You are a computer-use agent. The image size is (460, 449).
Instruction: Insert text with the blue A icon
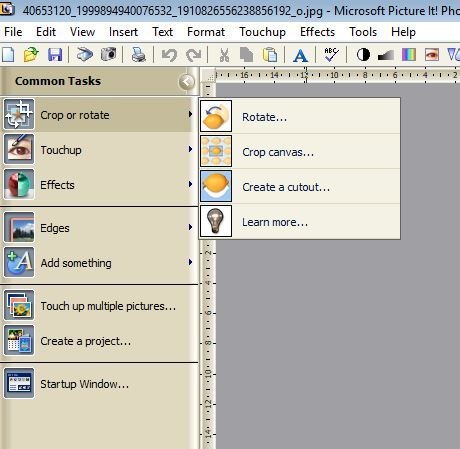300,55
